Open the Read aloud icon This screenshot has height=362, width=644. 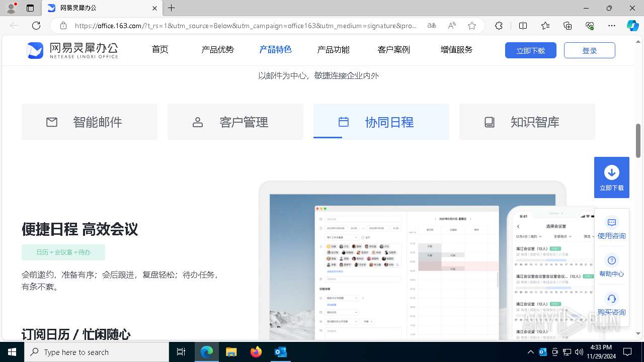452,26
